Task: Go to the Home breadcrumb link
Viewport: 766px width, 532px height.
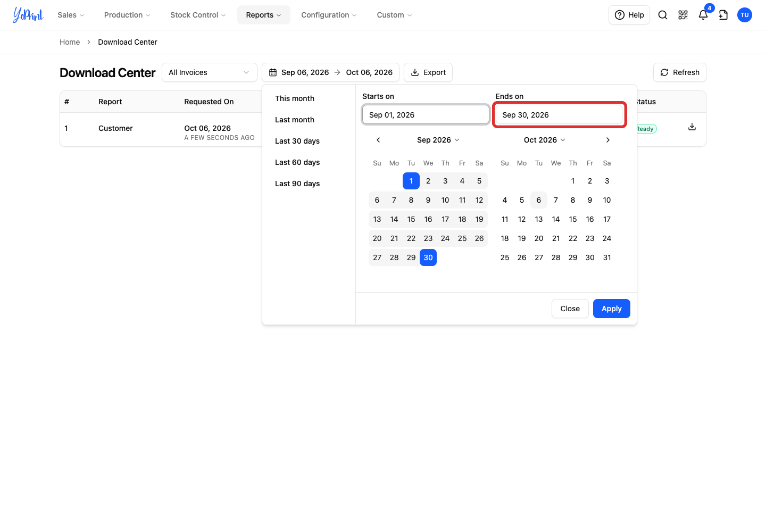Action: 70,42
